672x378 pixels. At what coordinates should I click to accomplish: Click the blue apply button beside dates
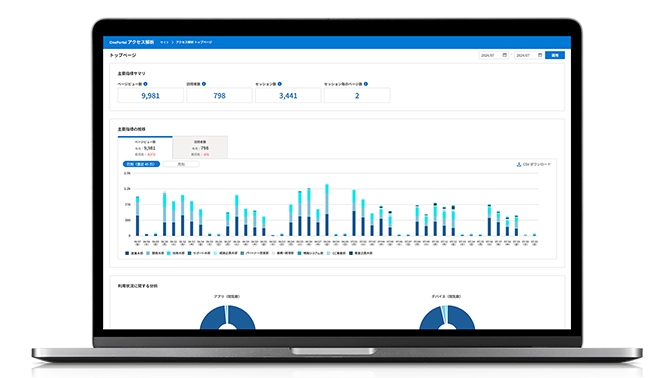[x=555, y=55]
